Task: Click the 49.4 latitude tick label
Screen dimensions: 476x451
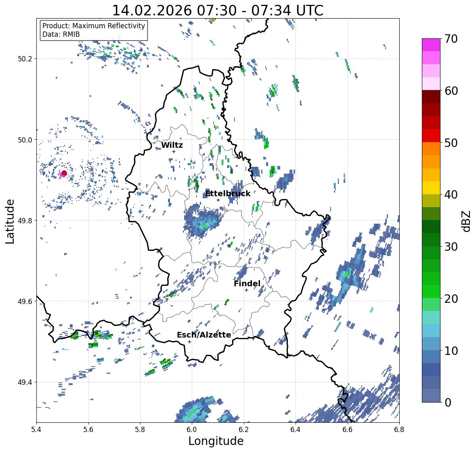Action: click(x=25, y=382)
